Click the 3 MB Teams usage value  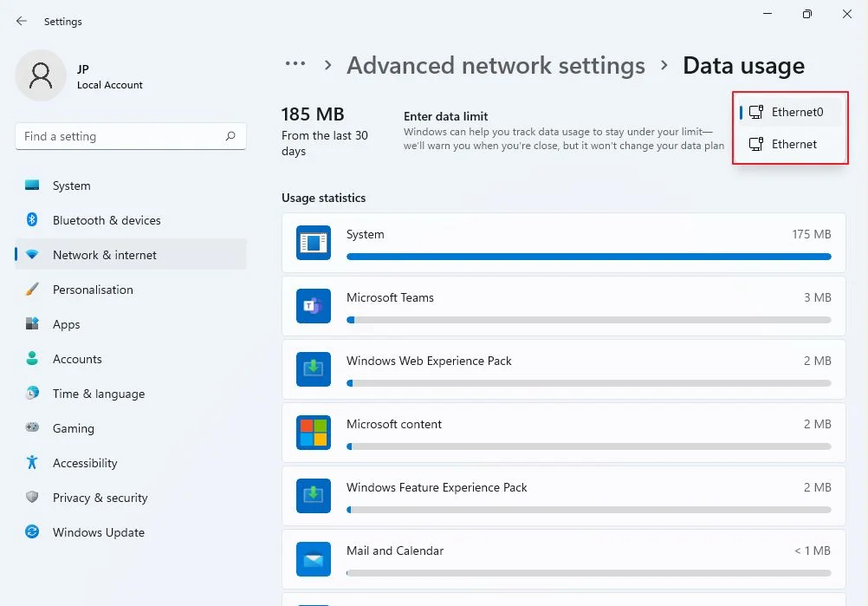pos(817,297)
